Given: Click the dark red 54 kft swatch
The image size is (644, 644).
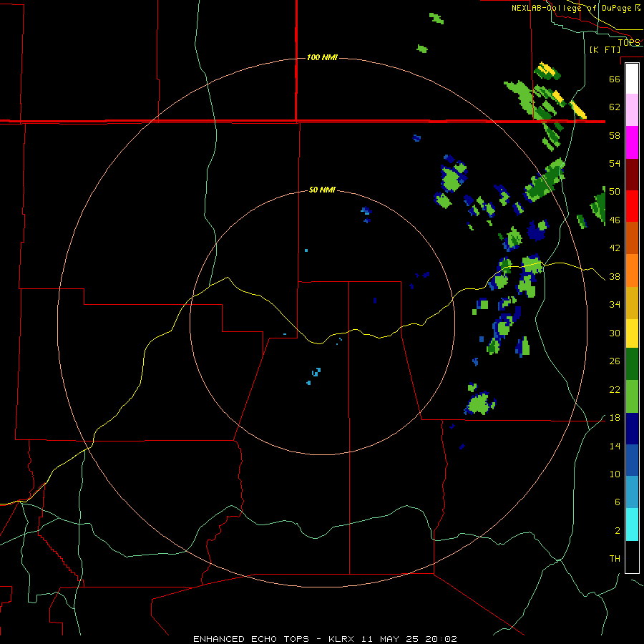Looking at the screenshot, I should point(632,175).
